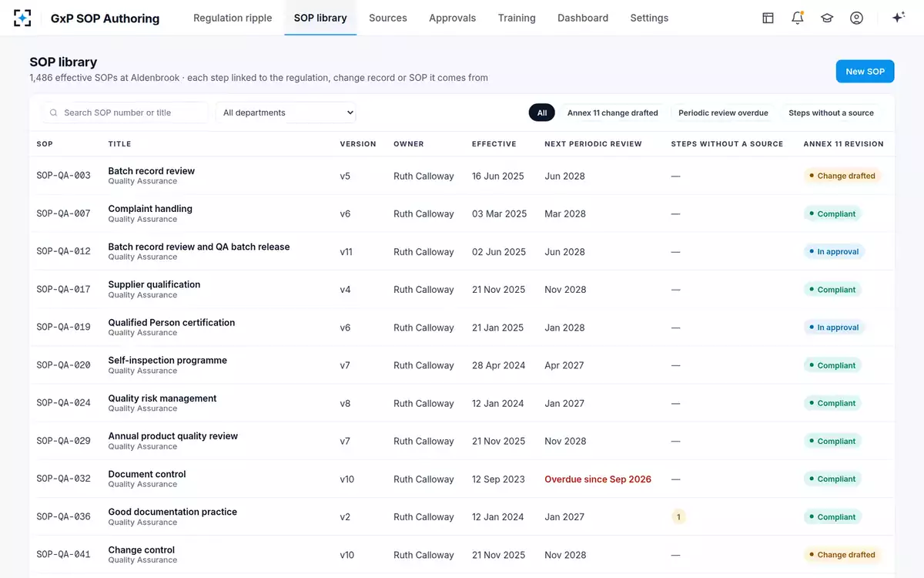Open Annual product quality review SOP
The image size is (924, 578).
pos(173,436)
